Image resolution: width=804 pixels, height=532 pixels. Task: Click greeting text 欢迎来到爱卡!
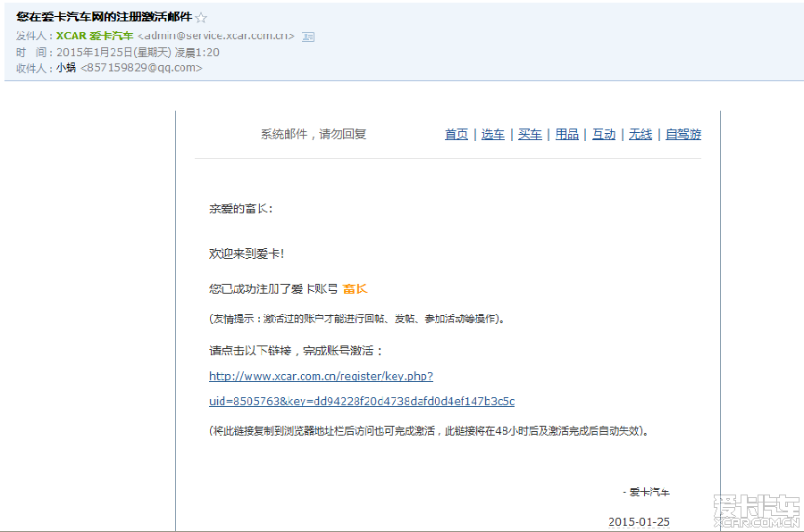coord(247,254)
